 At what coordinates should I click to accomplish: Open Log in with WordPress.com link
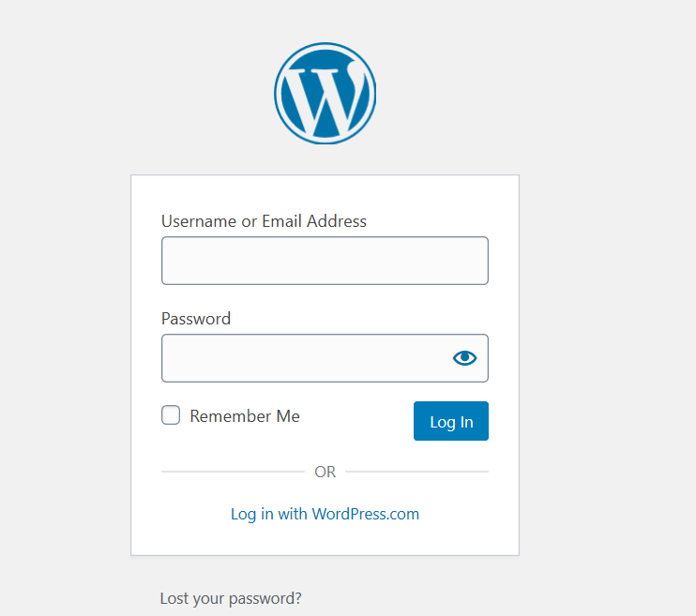(x=325, y=514)
